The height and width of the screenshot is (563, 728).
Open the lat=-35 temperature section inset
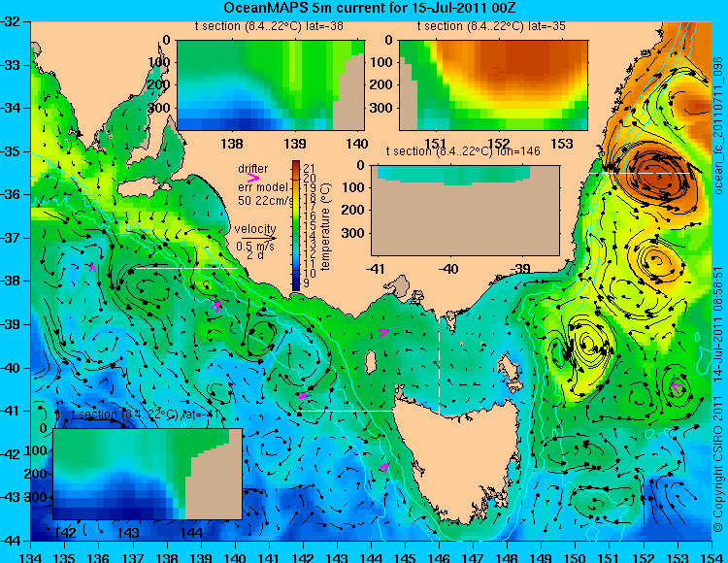pos(493,85)
